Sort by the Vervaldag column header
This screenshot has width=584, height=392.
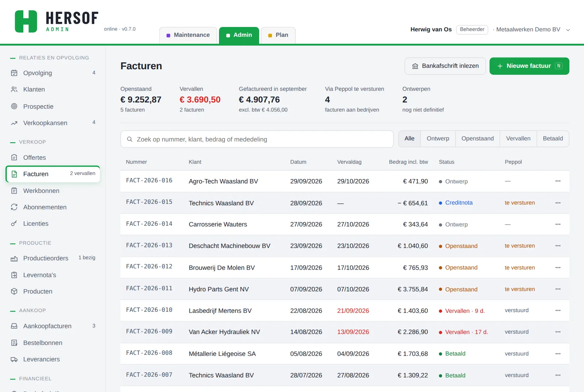click(349, 162)
